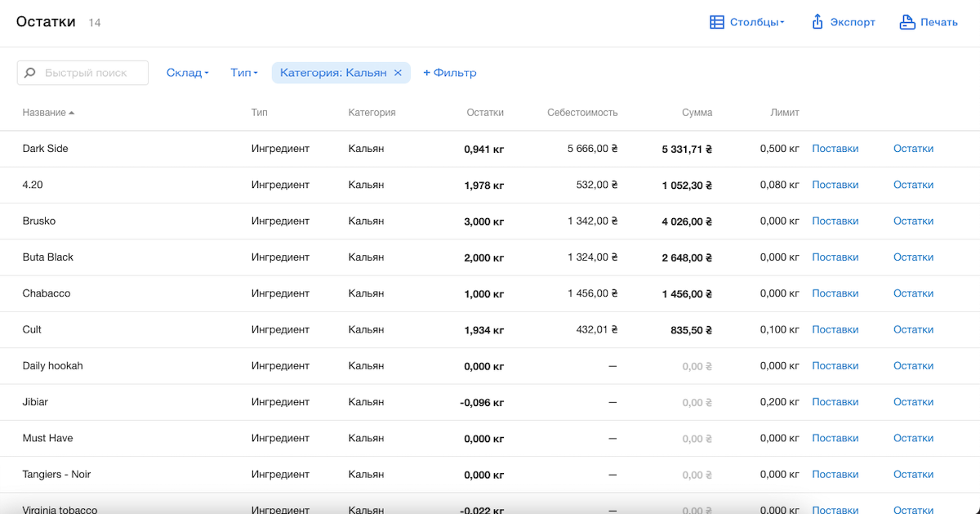The width and height of the screenshot is (980, 514).
Task: Click the 0,500 кг limit value
Action: coord(779,149)
